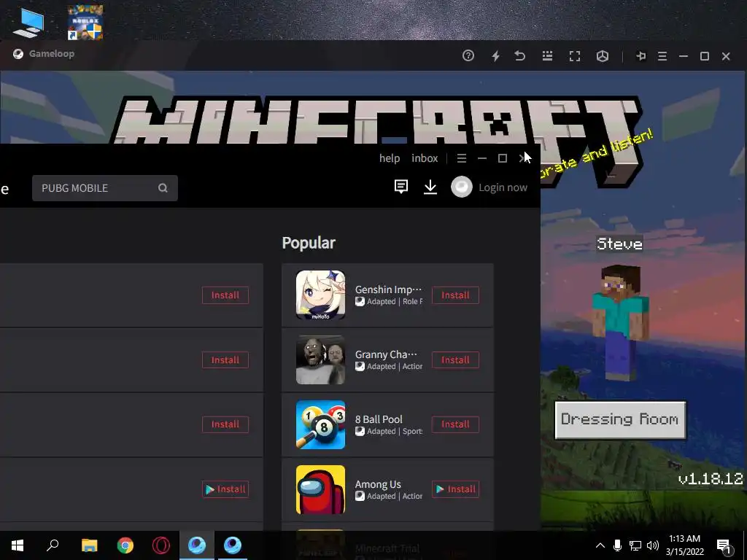Install 8 Ball Pool from Popular list
747x560 pixels.
455,424
